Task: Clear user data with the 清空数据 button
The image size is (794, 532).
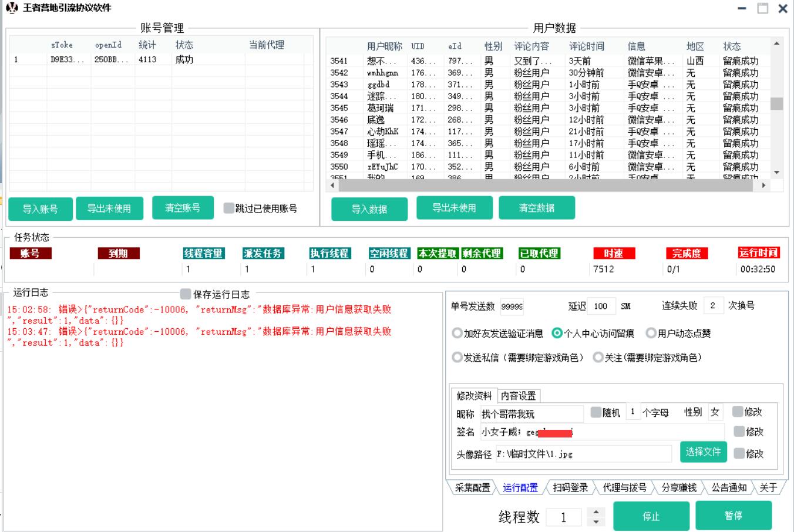Action: [536, 208]
